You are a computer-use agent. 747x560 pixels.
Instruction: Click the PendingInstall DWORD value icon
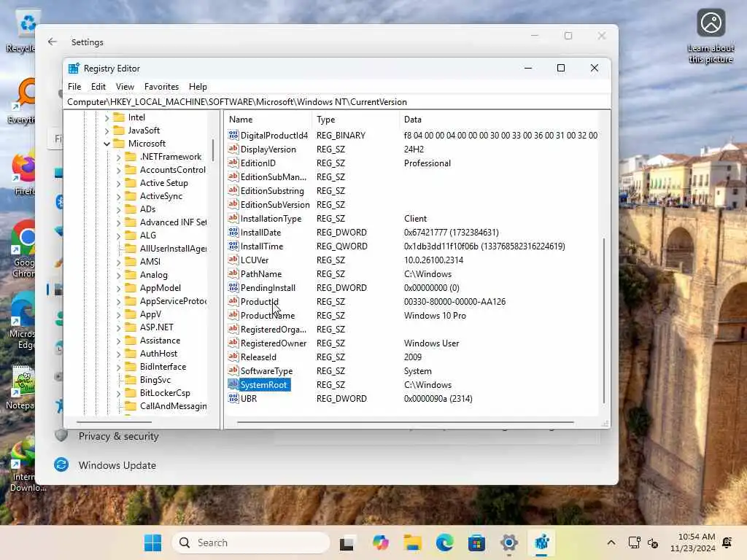point(233,287)
